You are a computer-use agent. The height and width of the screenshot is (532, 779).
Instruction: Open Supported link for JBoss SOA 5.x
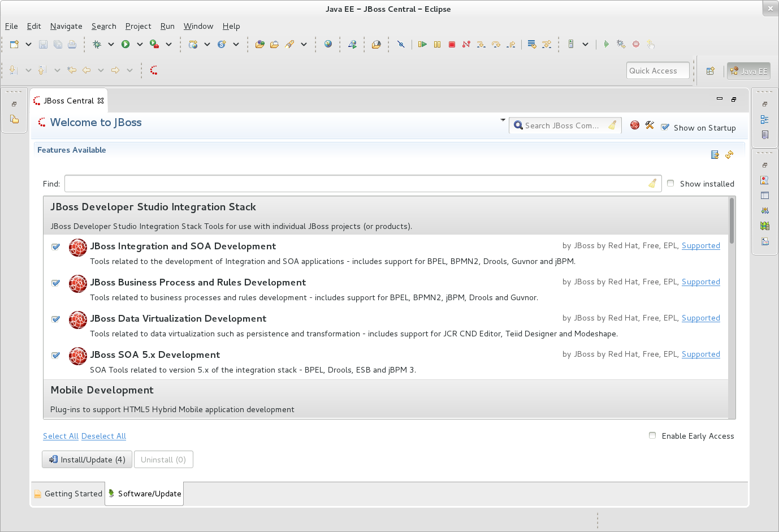[x=701, y=354]
